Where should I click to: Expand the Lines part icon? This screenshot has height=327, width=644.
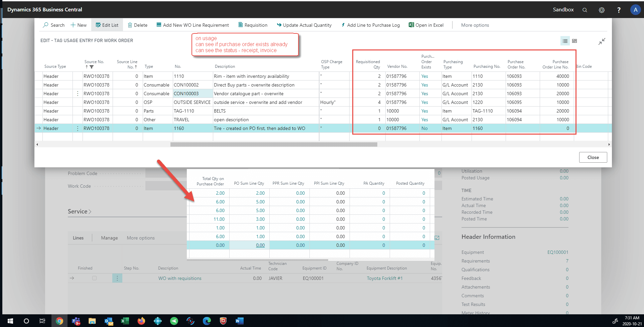437,238
